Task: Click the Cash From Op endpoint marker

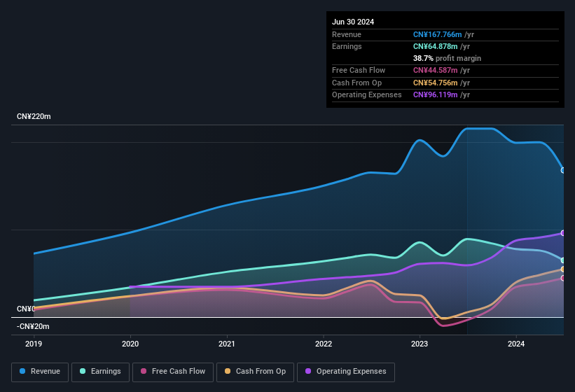Action: [563, 269]
